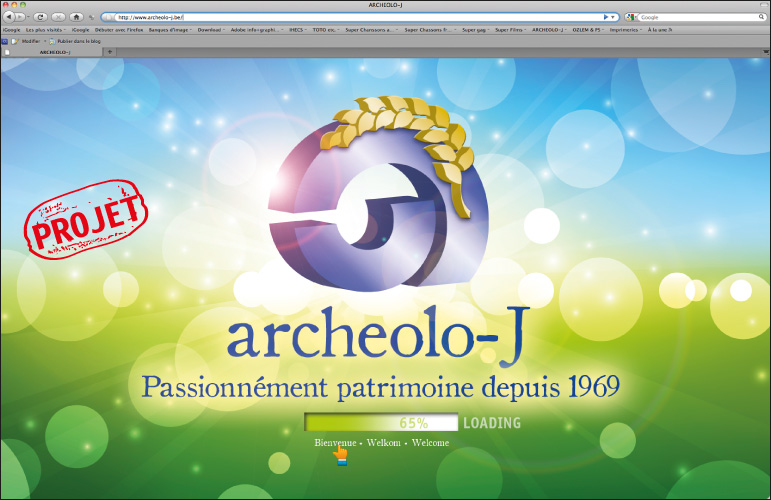Click the Modifier toolbar button
Screen dimensions: 771x500
coord(33,41)
